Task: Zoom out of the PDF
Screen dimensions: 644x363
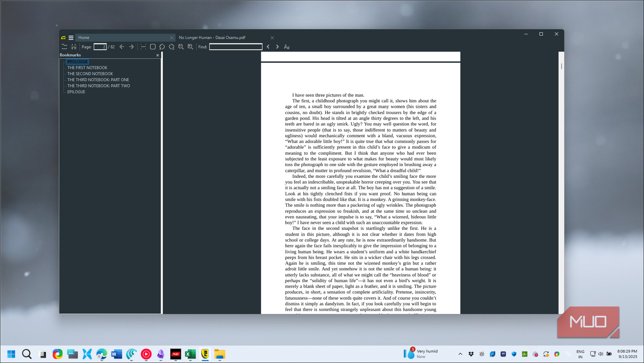Action: (181, 46)
